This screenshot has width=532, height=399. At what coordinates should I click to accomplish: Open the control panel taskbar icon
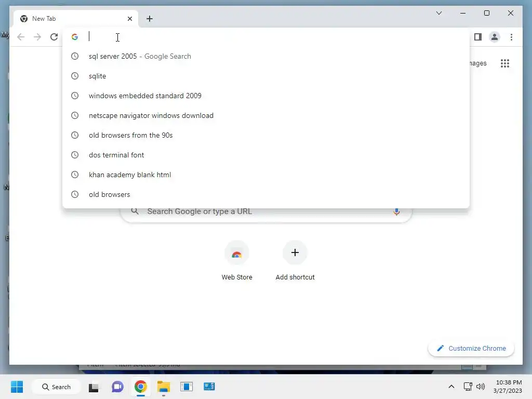click(x=209, y=387)
